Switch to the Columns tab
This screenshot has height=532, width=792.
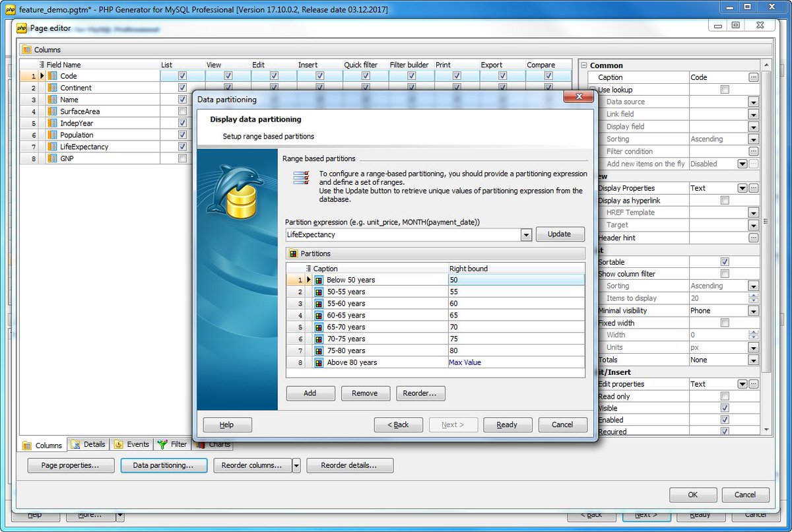pos(42,445)
